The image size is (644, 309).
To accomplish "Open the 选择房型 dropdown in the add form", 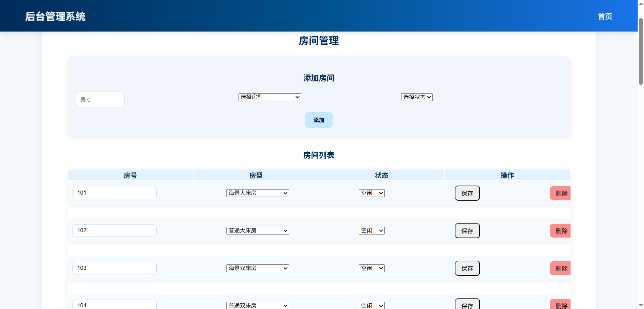I will (269, 97).
